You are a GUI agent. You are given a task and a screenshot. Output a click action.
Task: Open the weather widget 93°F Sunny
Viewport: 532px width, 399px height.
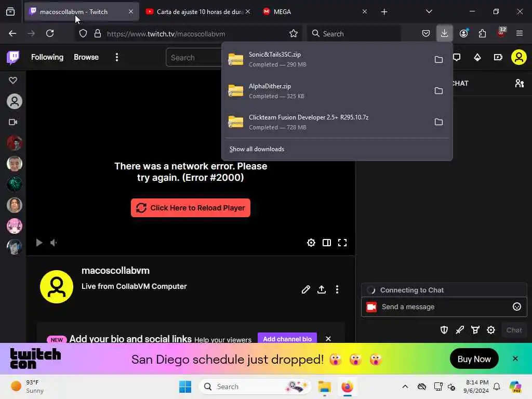click(x=27, y=387)
